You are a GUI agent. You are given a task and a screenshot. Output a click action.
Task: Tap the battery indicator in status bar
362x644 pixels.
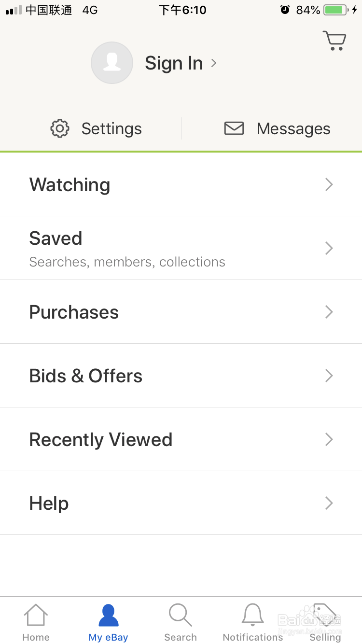point(335,10)
